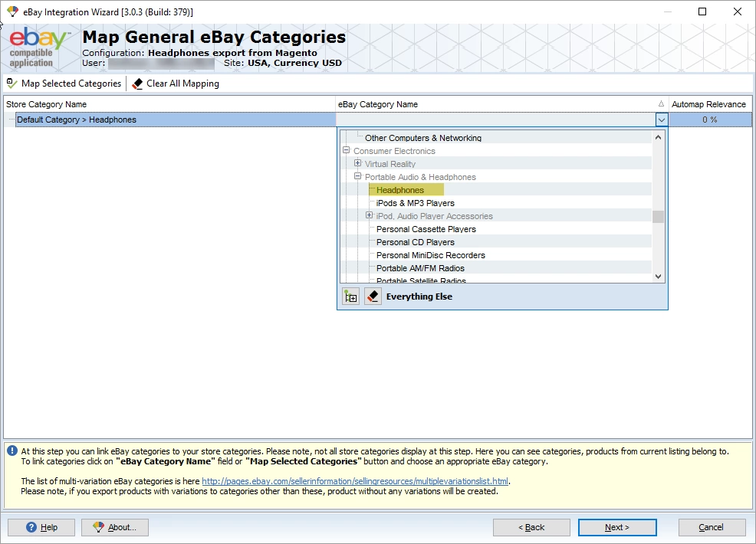The width and height of the screenshot is (756, 544).
Task: Click the sort triangle in the eBay Category Name header
Action: pyautogui.click(x=661, y=103)
